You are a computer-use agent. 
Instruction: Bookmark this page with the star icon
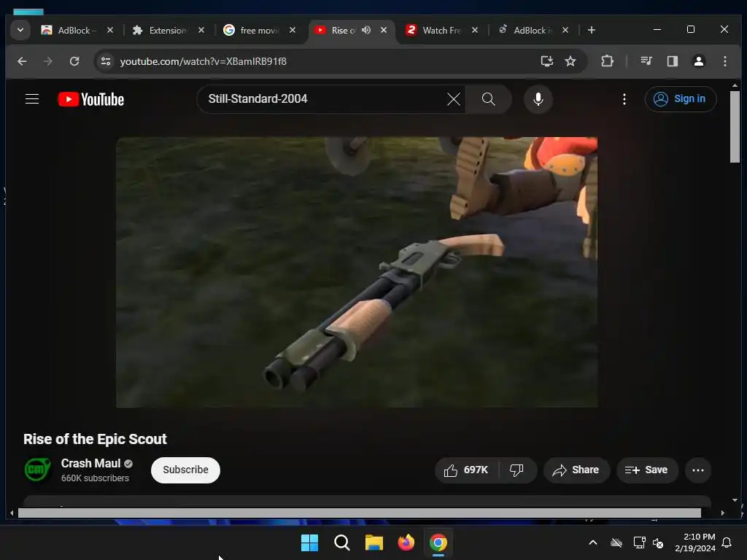[570, 61]
